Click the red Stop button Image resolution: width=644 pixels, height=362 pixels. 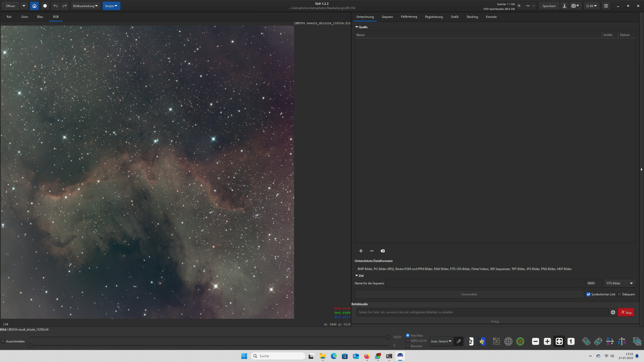626,312
